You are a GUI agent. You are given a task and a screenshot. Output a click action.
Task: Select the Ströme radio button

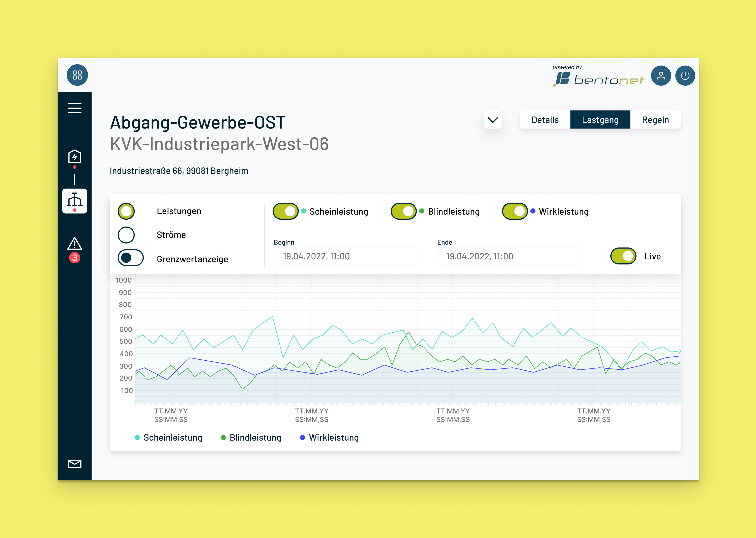126,235
